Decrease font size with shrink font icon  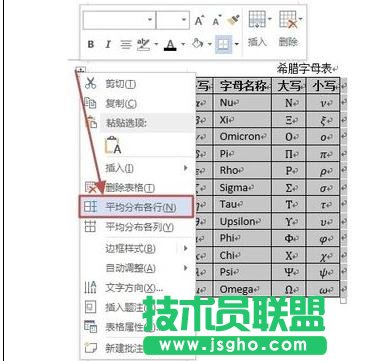[x=217, y=21]
